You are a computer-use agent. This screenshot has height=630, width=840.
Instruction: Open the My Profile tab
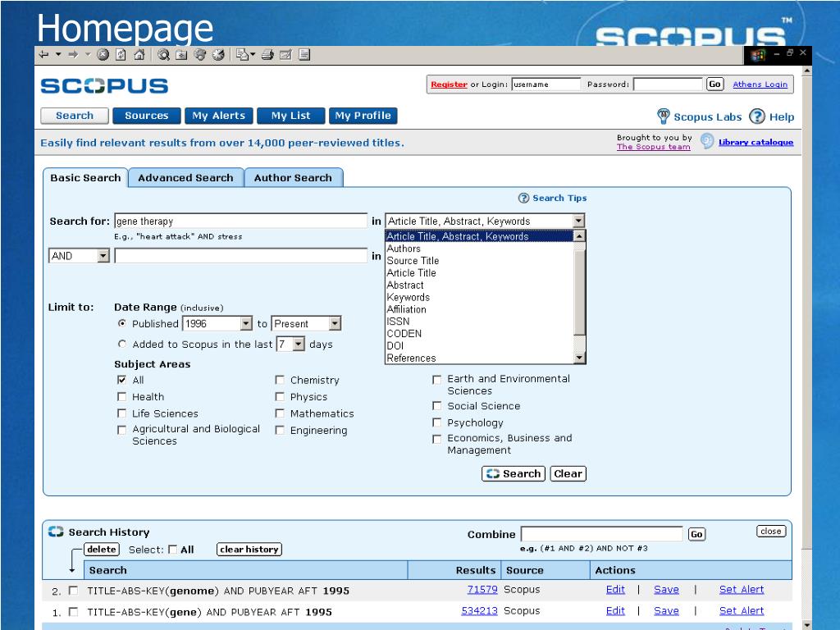[363, 116]
